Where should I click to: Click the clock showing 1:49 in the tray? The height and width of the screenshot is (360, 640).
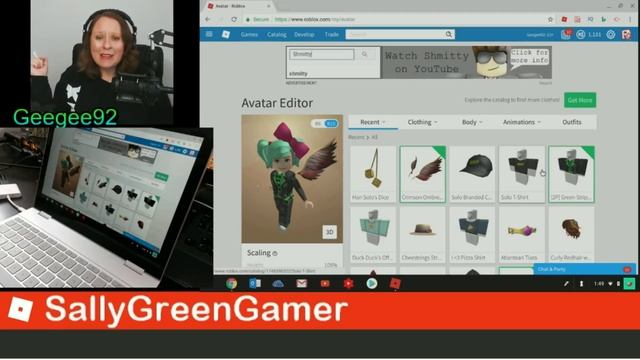tap(599, 284)
